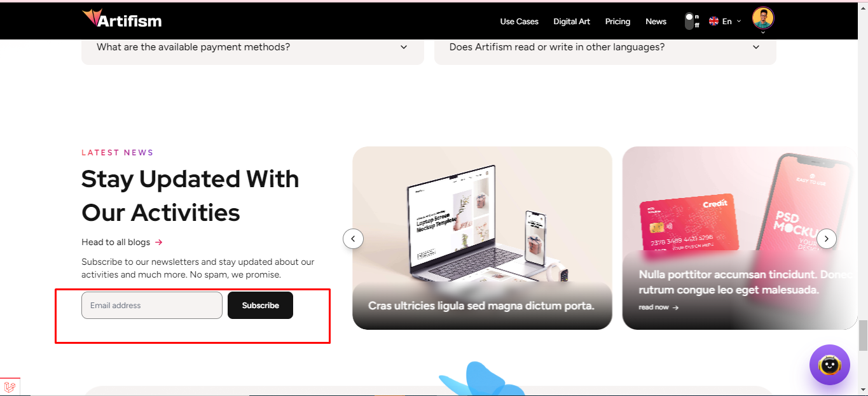
Task: Go to the Pricing page
Action: [x=617, y=21]
